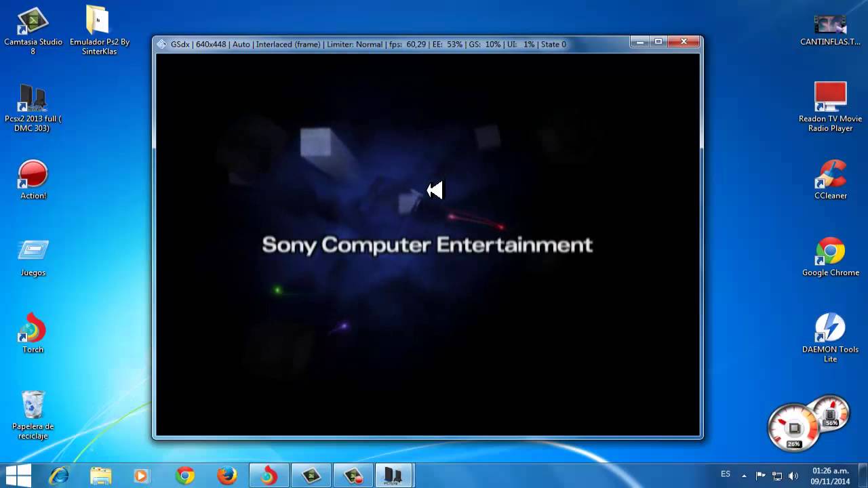Click the ES language indicator
868x488 pixels.
click(x=726, y=474)
